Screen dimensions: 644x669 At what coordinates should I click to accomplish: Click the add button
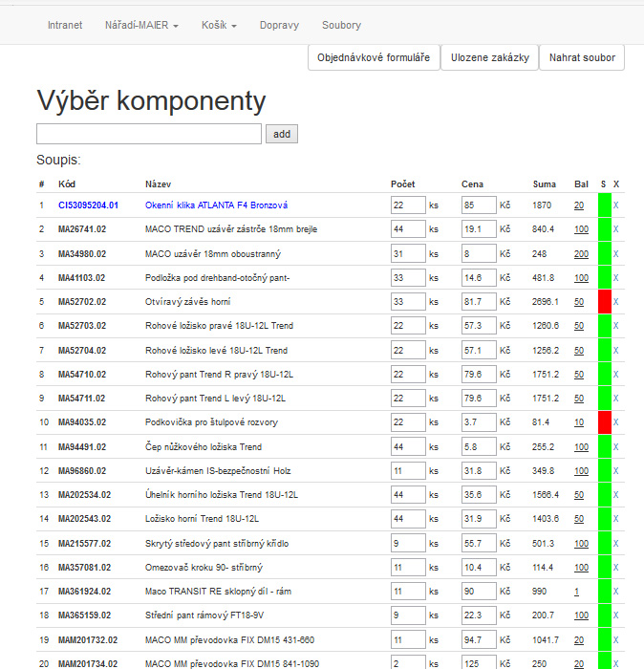pos(282,135)
